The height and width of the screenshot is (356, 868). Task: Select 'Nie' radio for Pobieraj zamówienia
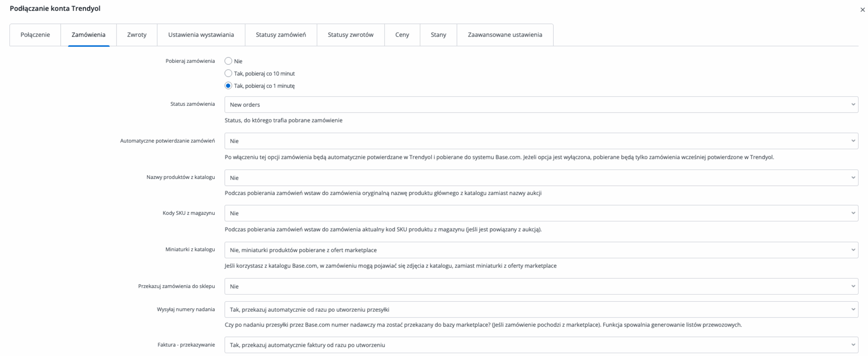pyautogui.click(x=228, y=61)
